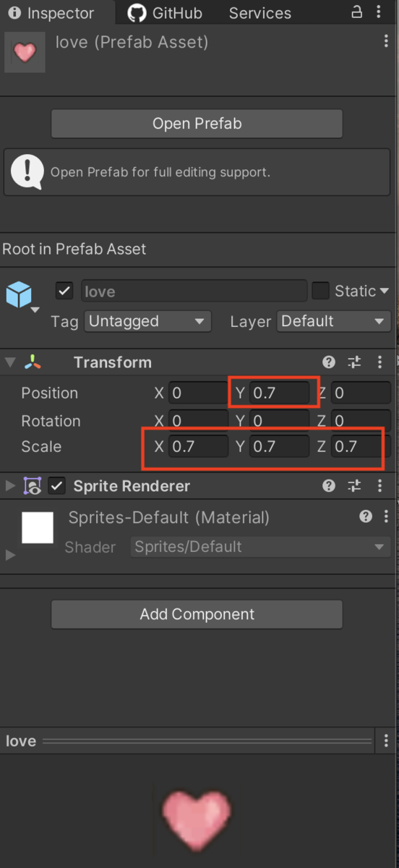Click the Inspector lock icon
Screen dimensions: 399x868
coord(356,12)
